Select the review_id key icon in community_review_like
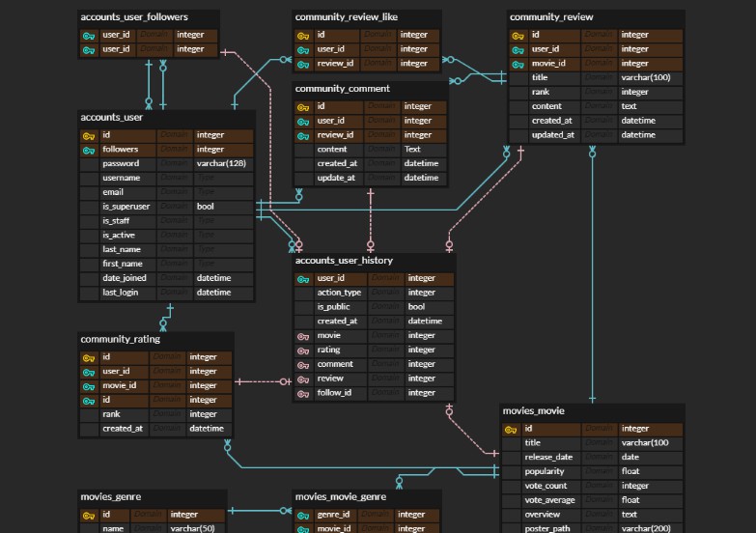The width and height of the screenshot is (756, 533). pos(303,64)
